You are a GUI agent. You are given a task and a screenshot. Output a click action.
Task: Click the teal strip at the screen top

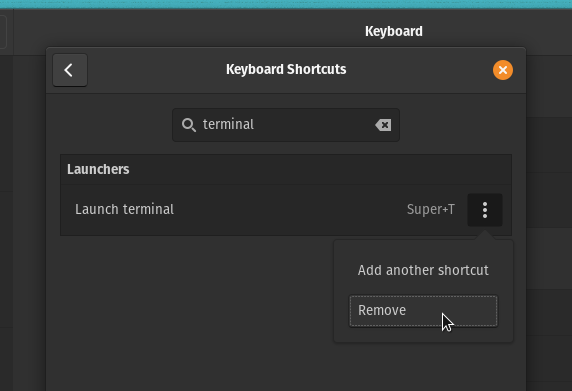[286, 4]
